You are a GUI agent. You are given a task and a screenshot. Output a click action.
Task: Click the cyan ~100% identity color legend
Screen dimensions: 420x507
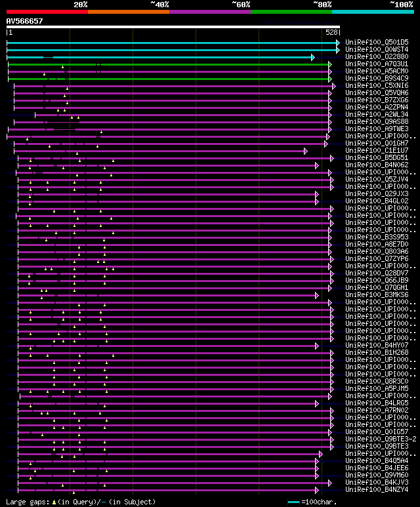tap(373, 12)
